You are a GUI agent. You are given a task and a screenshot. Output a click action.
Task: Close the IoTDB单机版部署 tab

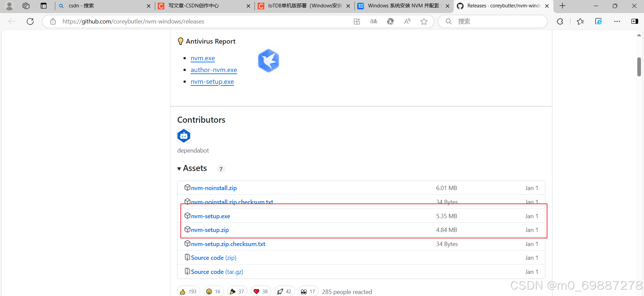click(x=348, y=6)
